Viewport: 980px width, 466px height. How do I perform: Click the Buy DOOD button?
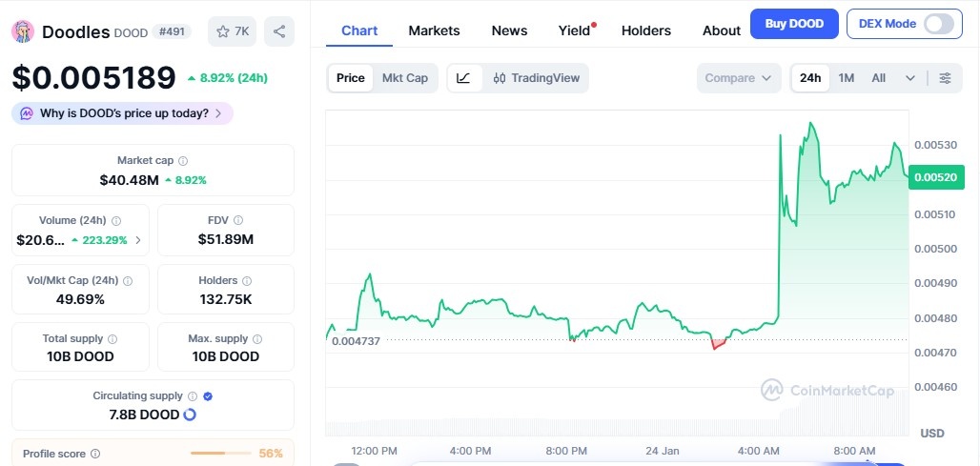coord(794,24)
